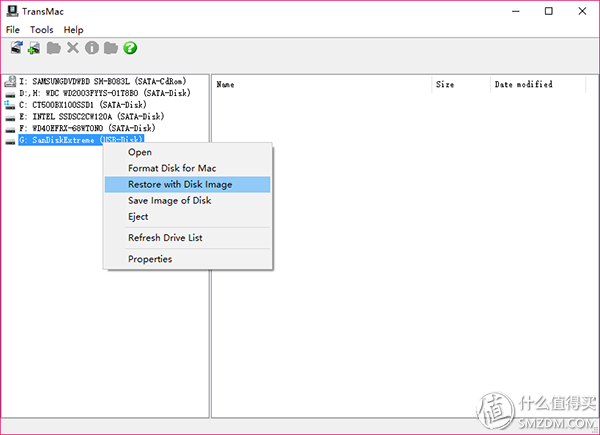Sort by the Name column header
Image resolution: width=600 pixels, height=435 pixels.
click(x=321, y=85)
